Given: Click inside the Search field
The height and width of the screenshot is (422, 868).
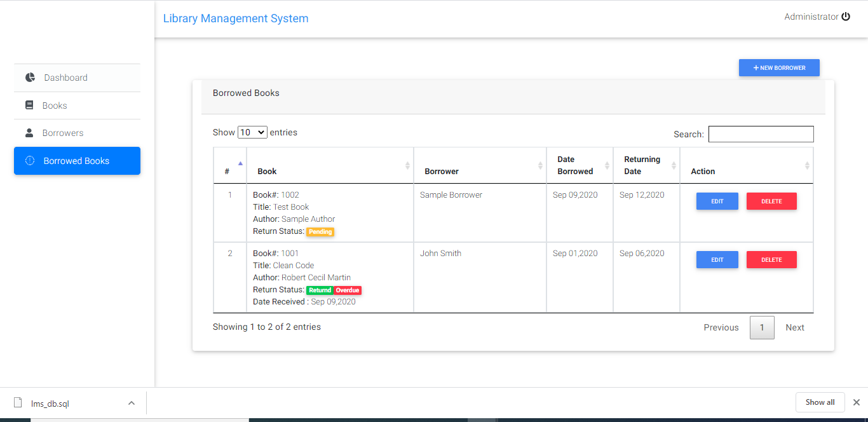Looking at the screenshot, I should pyautogui.click(x=761, y=133).
